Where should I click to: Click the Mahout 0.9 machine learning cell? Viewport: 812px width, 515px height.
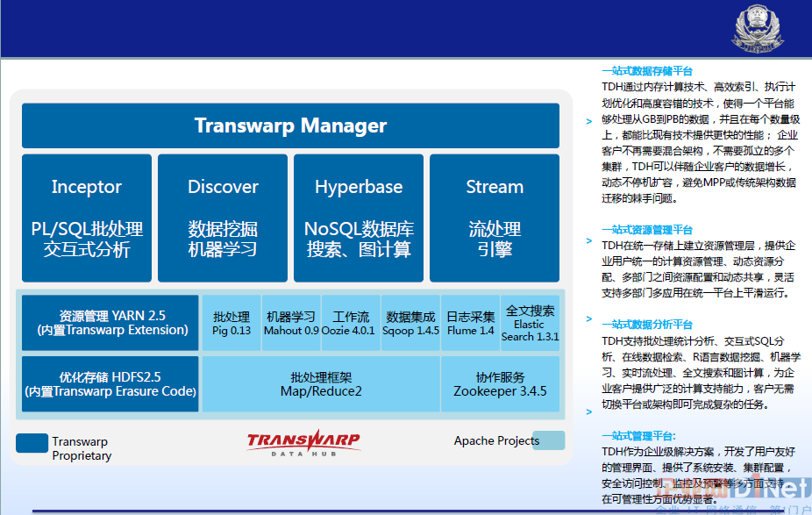click(291, 323)
